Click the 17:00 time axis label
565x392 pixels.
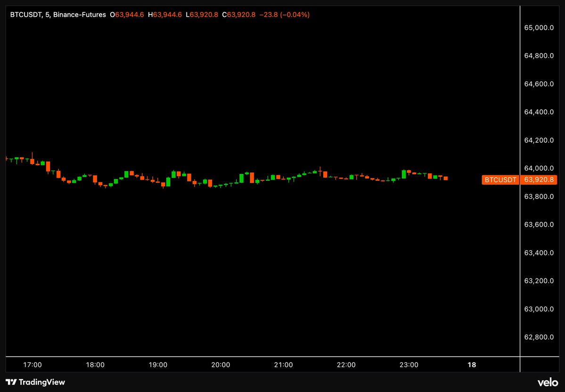point(33,365)
